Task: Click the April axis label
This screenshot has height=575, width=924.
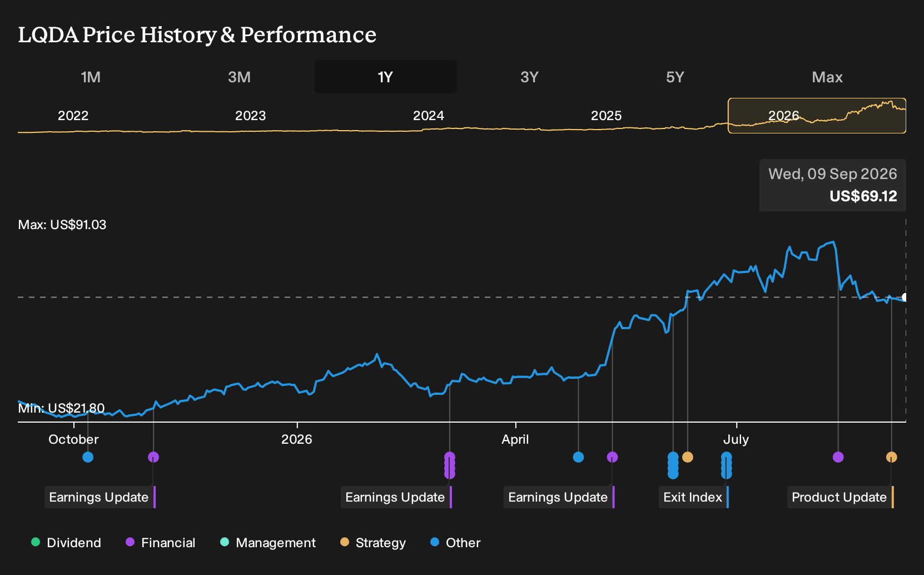Action: (515, 439)
